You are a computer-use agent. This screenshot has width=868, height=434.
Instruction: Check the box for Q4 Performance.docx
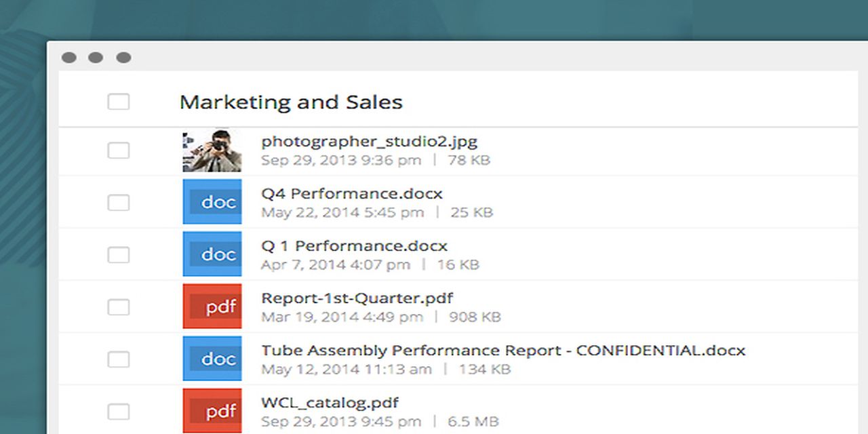[x=119, y=202]
